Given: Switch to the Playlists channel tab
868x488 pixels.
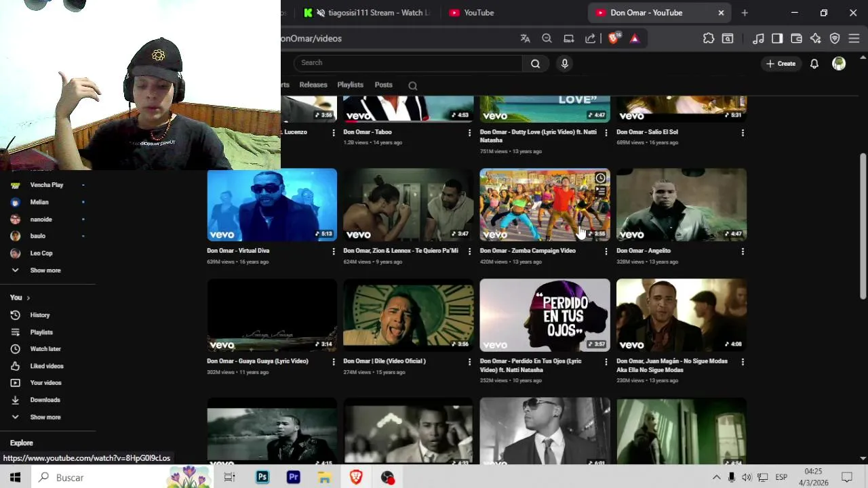Looking at the screenshot, I should click(351, 85).
